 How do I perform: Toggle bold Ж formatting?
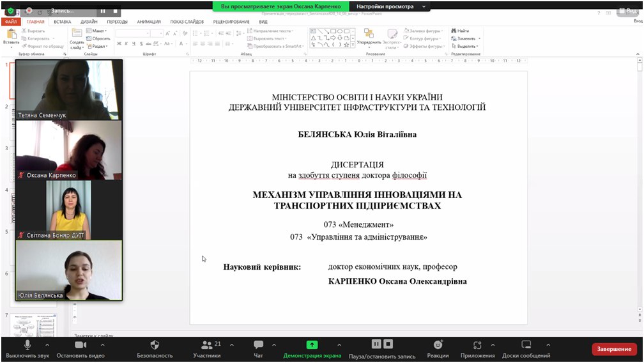point(119,43)
